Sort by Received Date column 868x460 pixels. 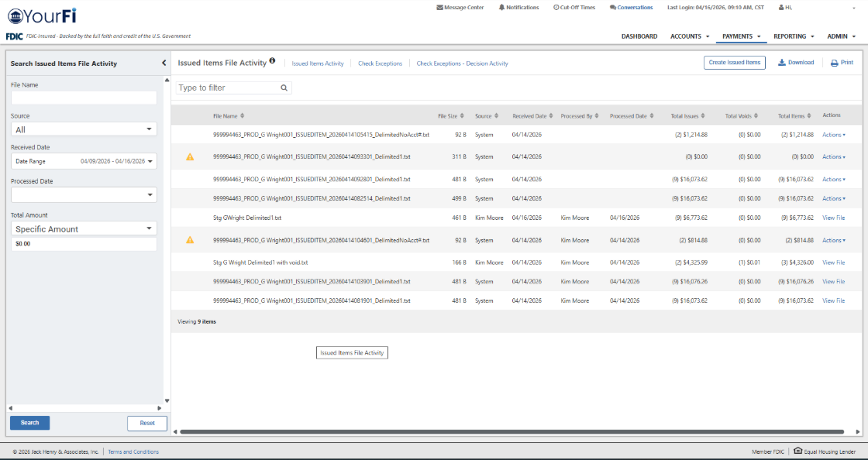click(532, 116)
